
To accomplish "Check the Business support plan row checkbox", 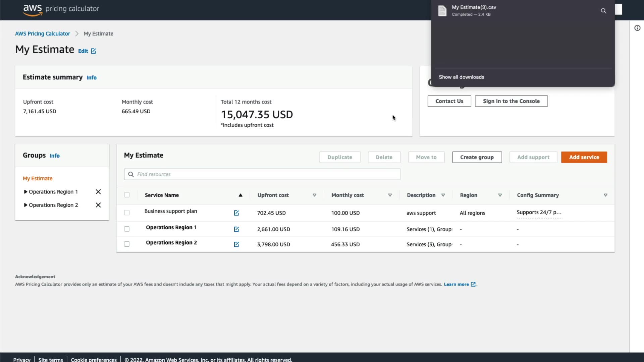I will (x=127, y=213).
